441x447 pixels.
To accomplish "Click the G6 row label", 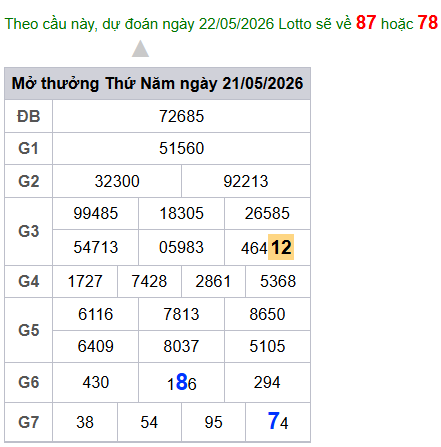I will pos(29,382).
